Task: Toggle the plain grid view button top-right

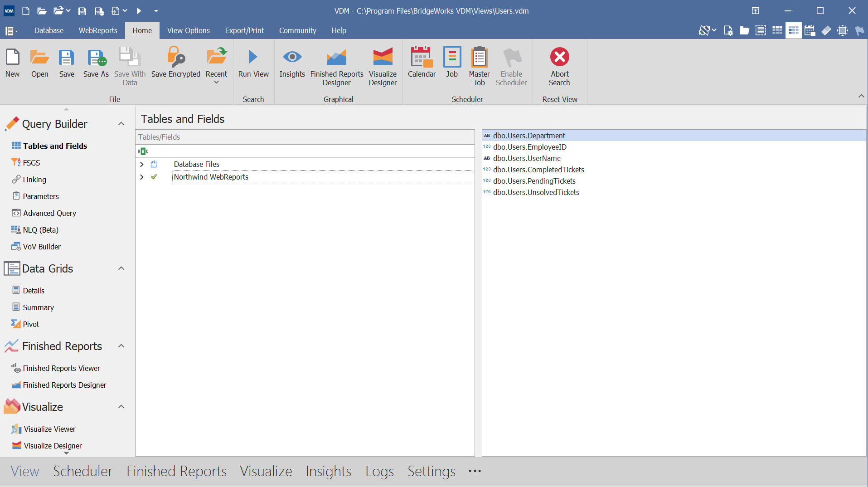Action: point(777,30)
